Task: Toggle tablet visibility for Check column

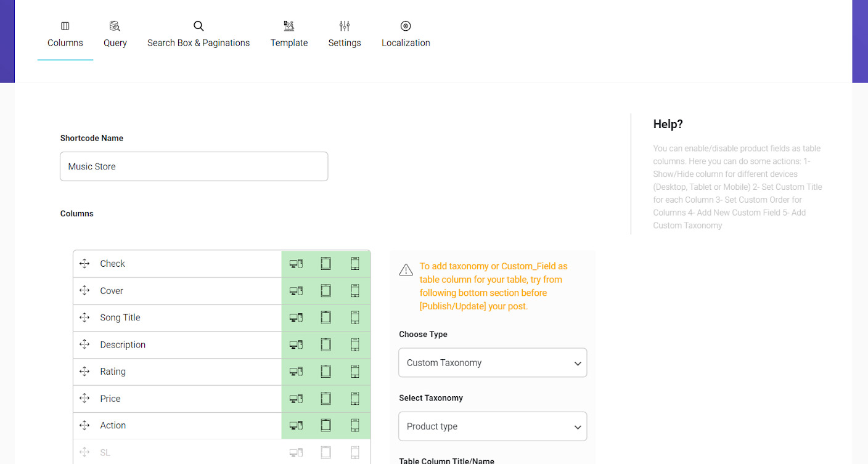Action: coord(325,264)
